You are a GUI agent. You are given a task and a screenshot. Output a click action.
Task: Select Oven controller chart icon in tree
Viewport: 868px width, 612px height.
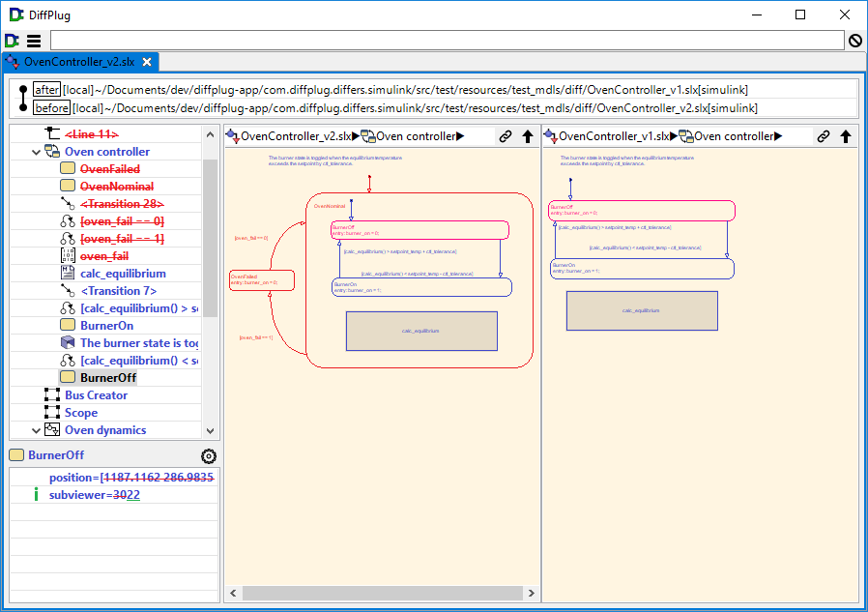[x=52, y=151]
